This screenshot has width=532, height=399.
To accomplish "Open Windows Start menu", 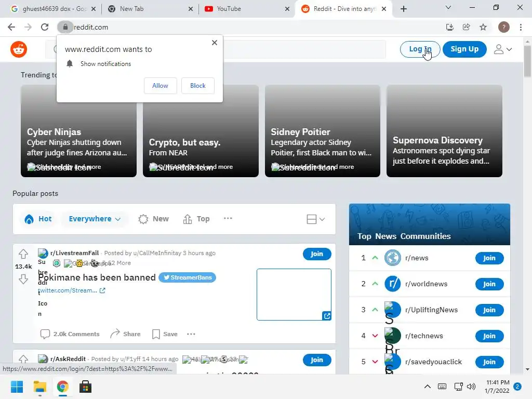I will click(x=17, y=387).
